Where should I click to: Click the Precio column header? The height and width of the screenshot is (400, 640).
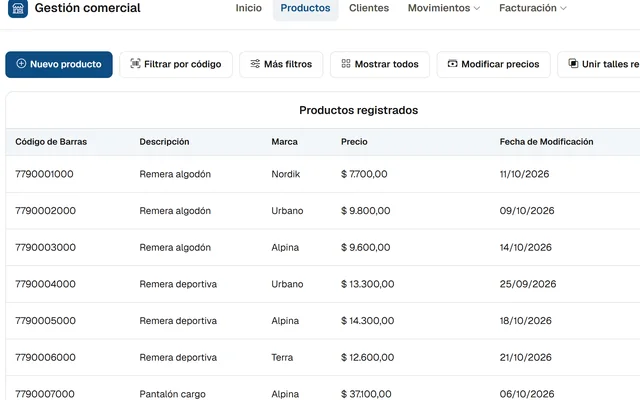click(354, 142)
